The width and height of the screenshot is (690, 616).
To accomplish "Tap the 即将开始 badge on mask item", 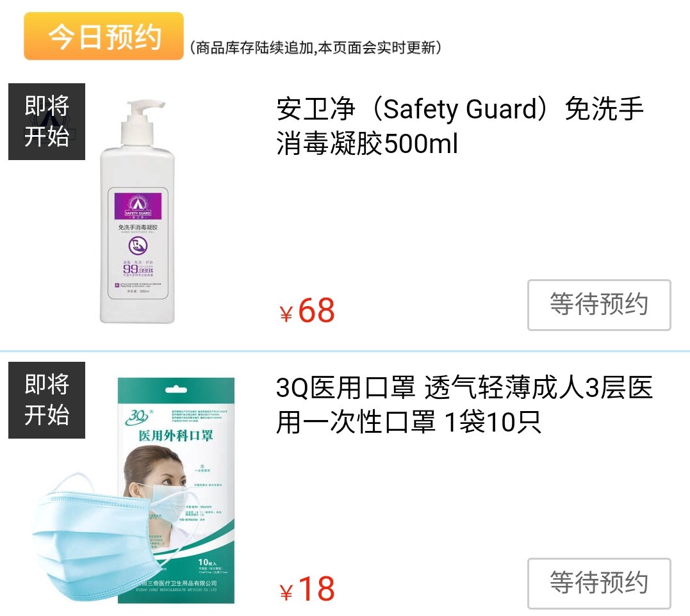I will 47,400.
